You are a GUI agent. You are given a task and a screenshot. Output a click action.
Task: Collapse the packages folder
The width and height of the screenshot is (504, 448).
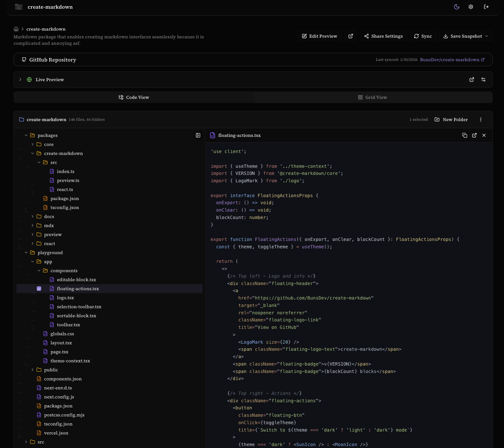point(26,135)
